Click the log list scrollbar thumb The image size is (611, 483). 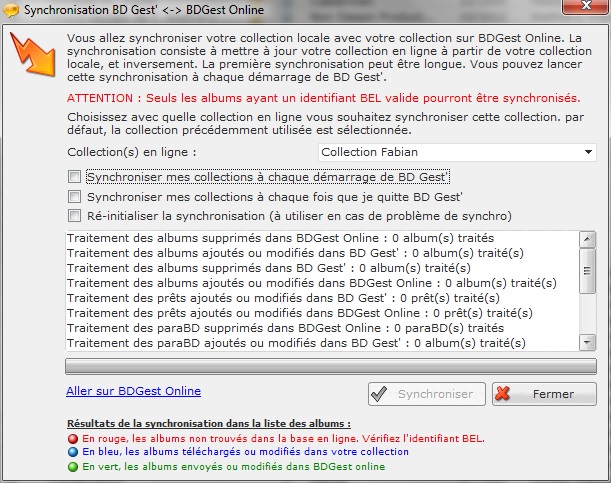pyautogui.click(x=587, y=271)
